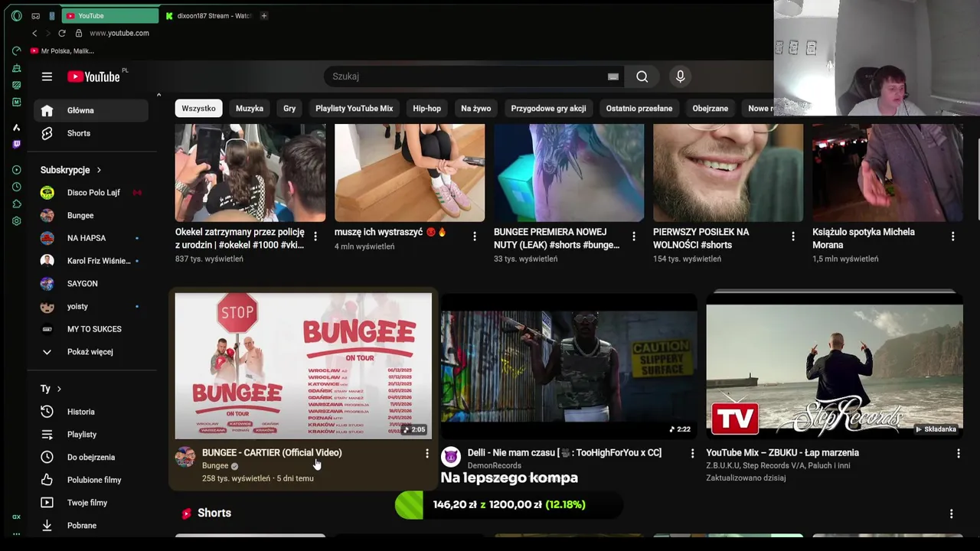980x551 pixels.
Task: Open Disco Polo Lajf subscription channel
Action: coord(93,193)
